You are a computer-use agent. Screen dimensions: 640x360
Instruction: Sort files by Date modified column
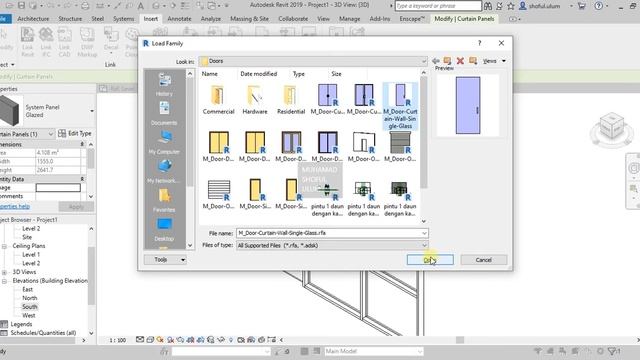(259, 74)
